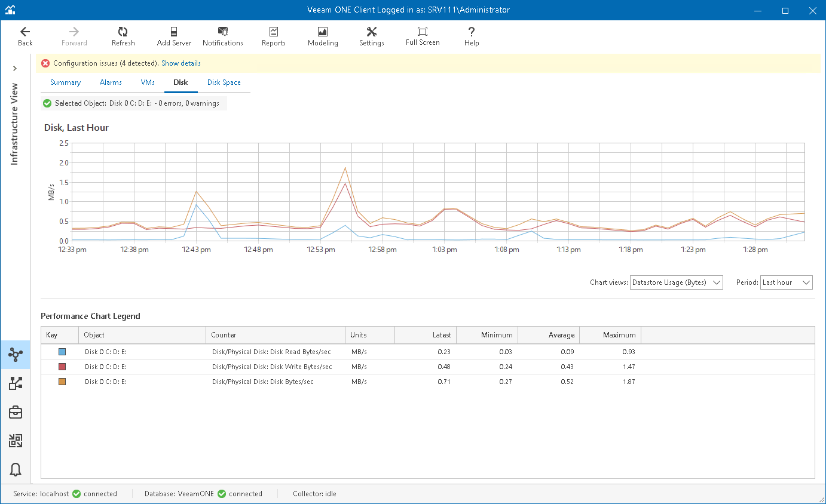
Task: Click the chart peak near 12:55 pm
Action: point(345,168)
